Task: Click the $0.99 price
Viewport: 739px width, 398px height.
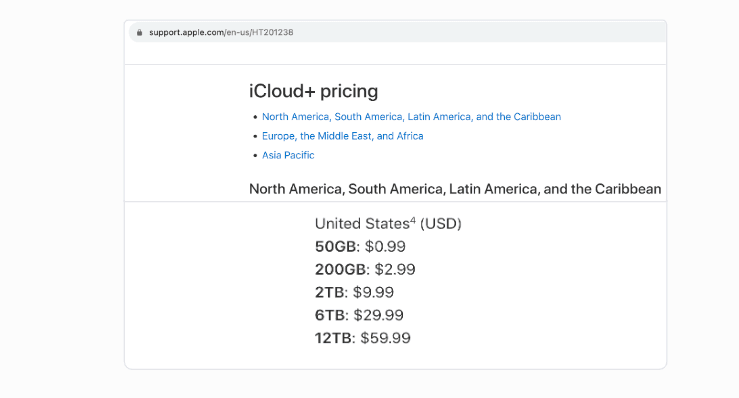Action: (x=385, y=247)
